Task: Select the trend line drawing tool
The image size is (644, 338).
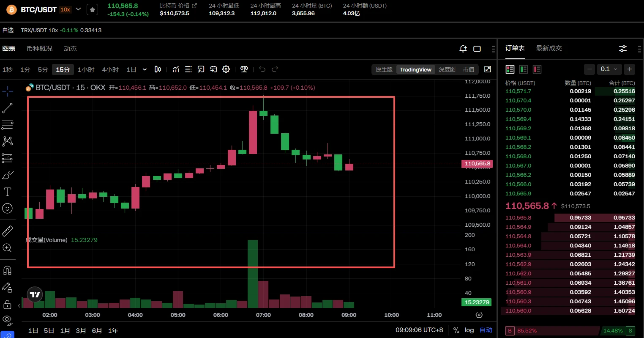Action: pyautogui.click(x=8, y=108)
